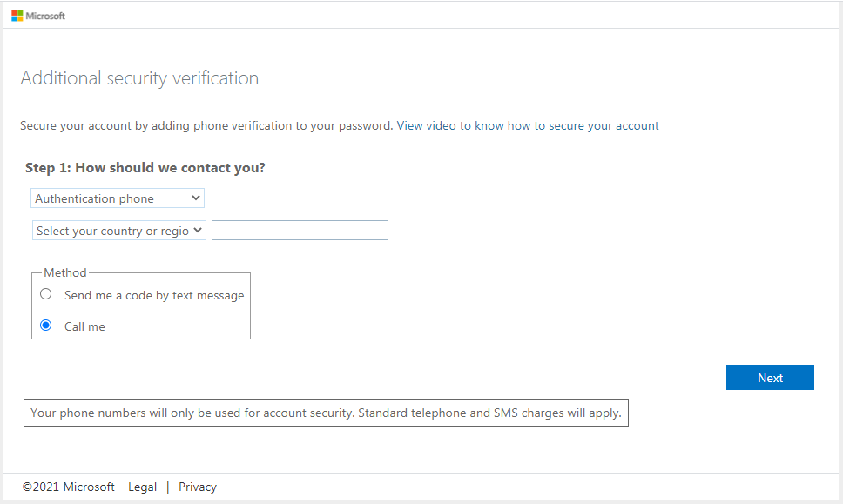Expand the country or region selector

pos(119,231)
